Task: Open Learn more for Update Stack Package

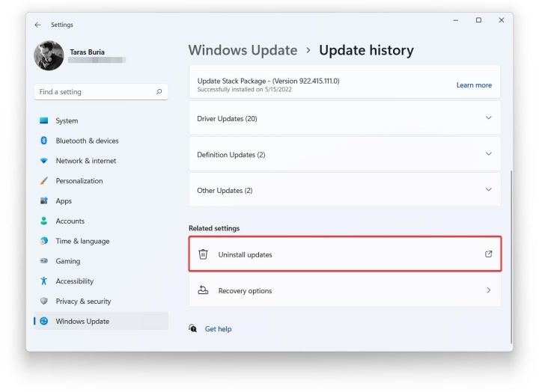Action: (474, 85)
